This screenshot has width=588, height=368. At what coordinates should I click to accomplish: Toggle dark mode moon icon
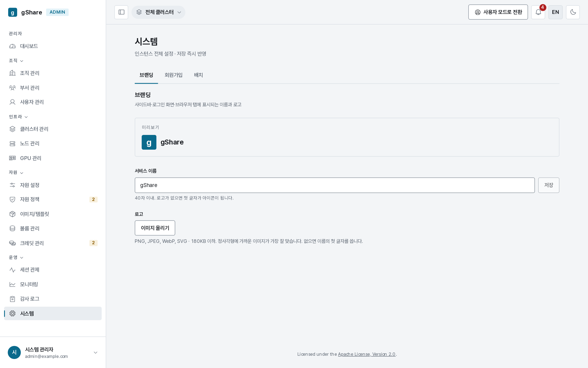pos(573,12)
